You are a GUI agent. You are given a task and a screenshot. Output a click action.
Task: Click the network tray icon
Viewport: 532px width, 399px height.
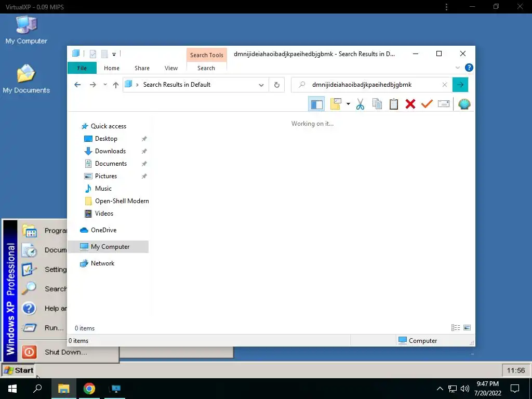click(453, 389)
